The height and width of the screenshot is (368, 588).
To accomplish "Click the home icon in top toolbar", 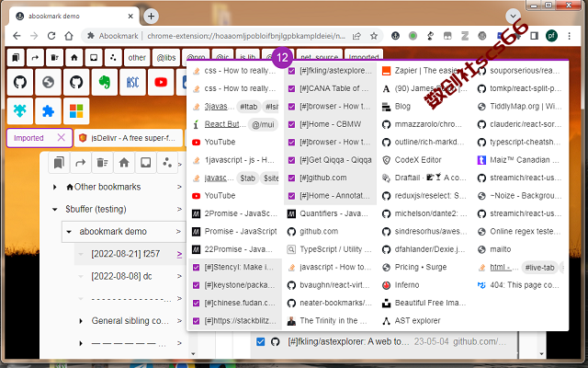I will click(73, 57).
